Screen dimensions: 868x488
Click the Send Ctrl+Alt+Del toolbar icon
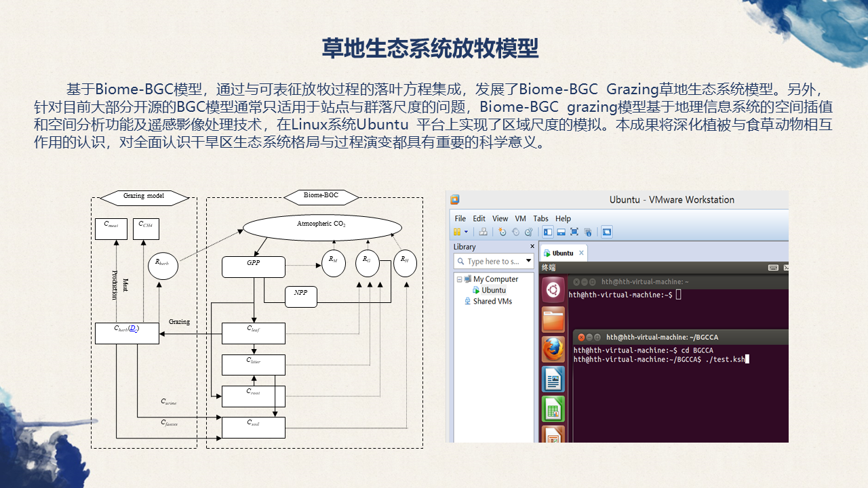point(483,232)
